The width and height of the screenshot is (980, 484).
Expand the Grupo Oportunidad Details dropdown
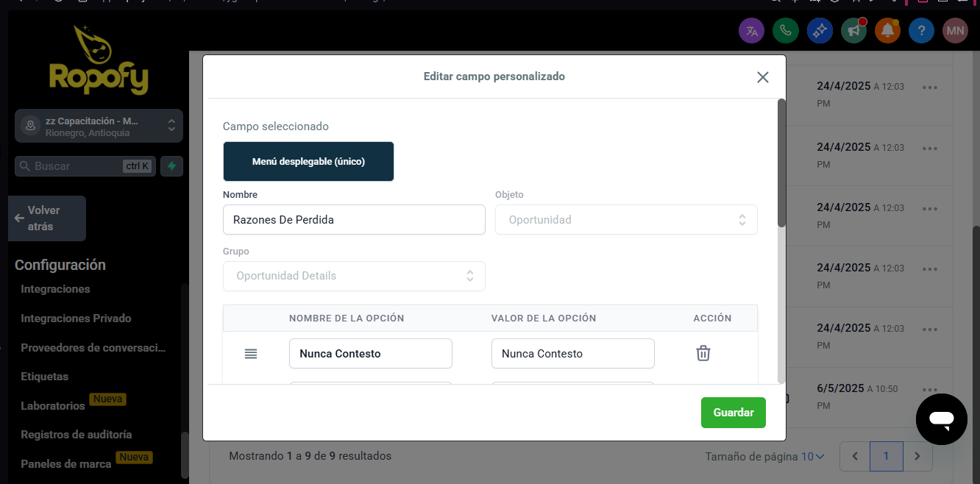[x=353, y=276]
